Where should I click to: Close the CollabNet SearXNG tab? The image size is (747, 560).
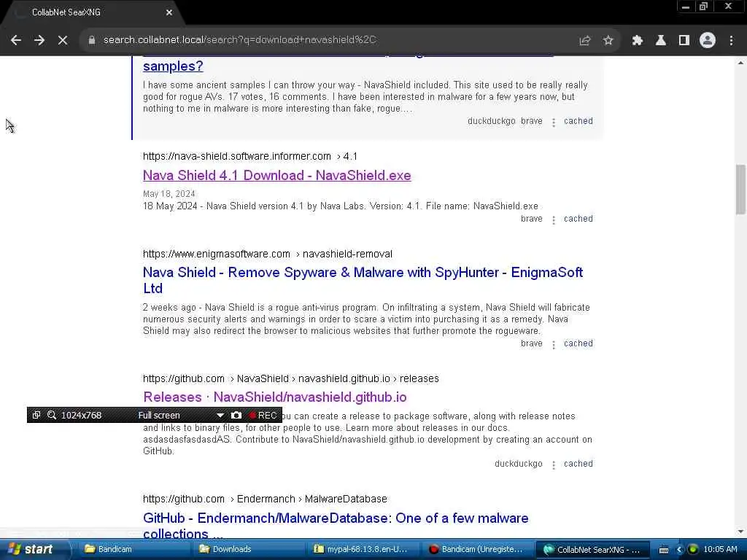tap(169, 12)
